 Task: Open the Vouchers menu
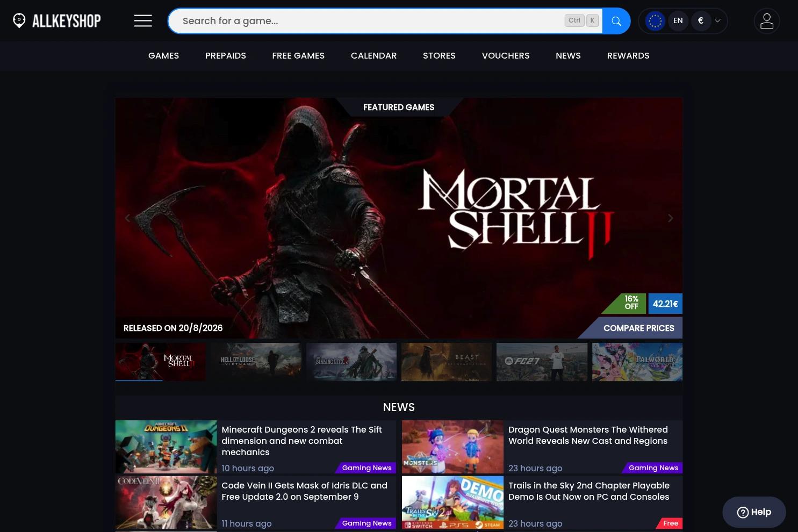(x=506, y=56)
